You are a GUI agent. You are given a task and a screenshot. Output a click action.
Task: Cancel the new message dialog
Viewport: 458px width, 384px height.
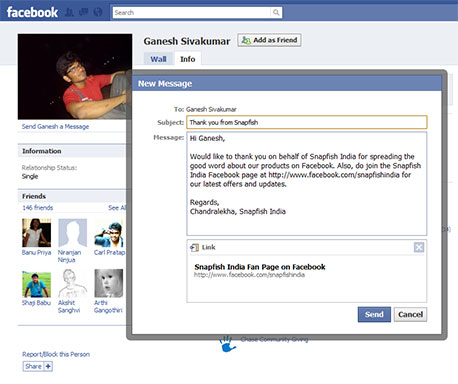click(x=410, y=314)
